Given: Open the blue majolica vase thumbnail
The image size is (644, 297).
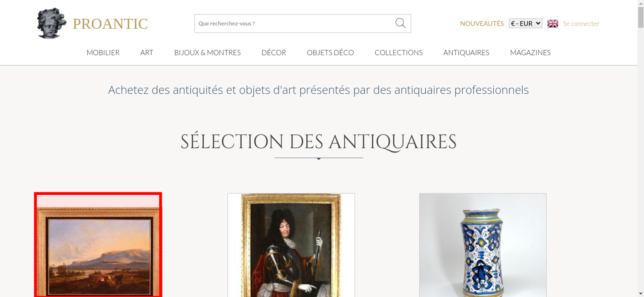Looking at the screenshot, I should click(x=483, y=245).
